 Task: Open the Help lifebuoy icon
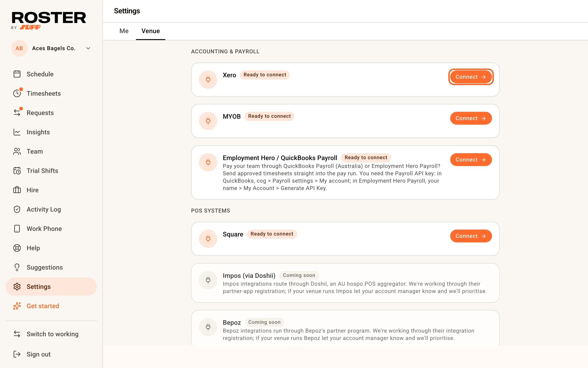tap(17, 248)
